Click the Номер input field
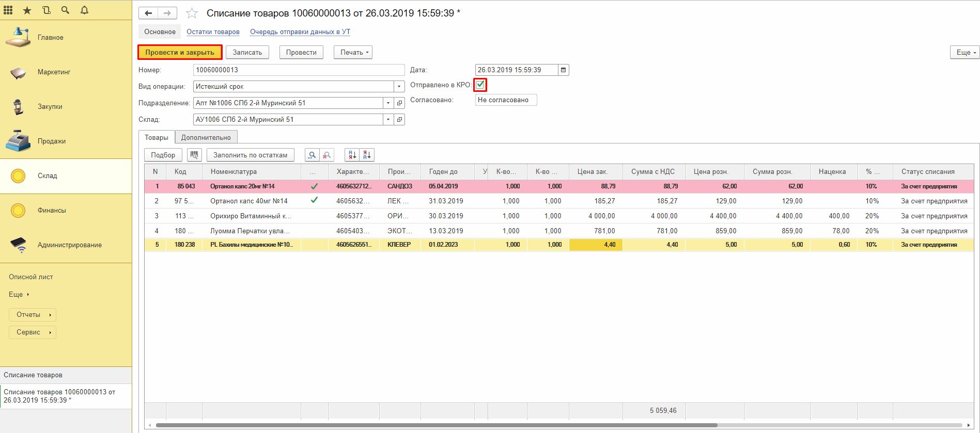This screenshot has width=980, height=433. click(299, 70)
